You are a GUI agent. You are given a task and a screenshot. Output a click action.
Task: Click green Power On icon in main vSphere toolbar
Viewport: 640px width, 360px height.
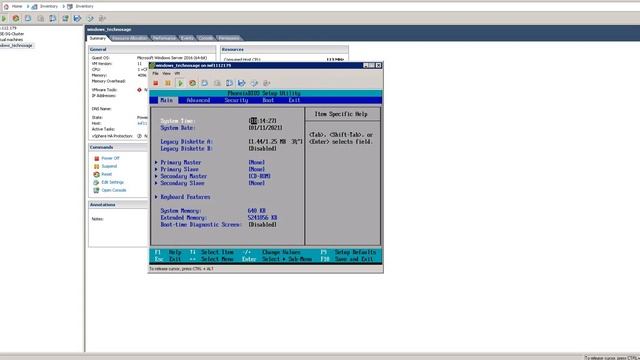4,18
